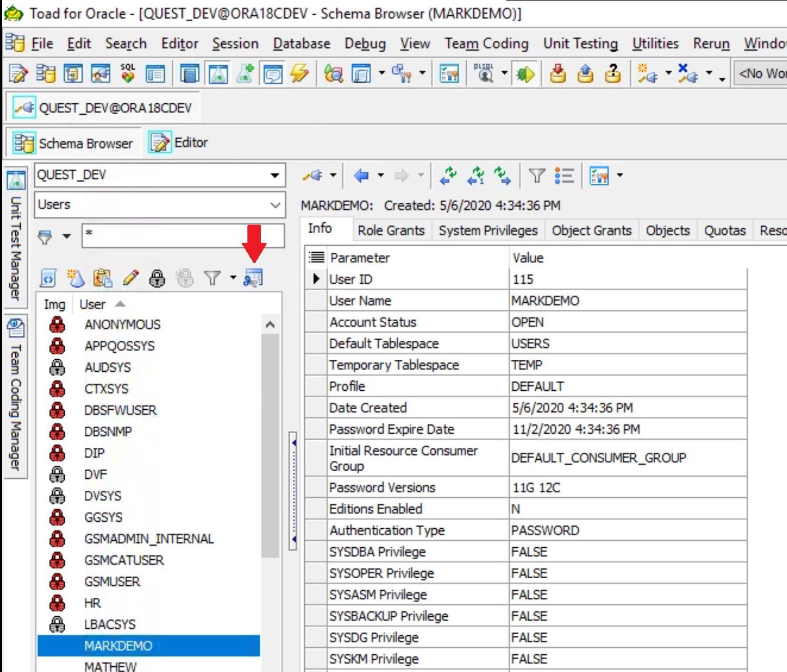Click the lightning bolt toolbar icon
The height and width of the screenshot is (672, 787).
[x=299, y=74]
